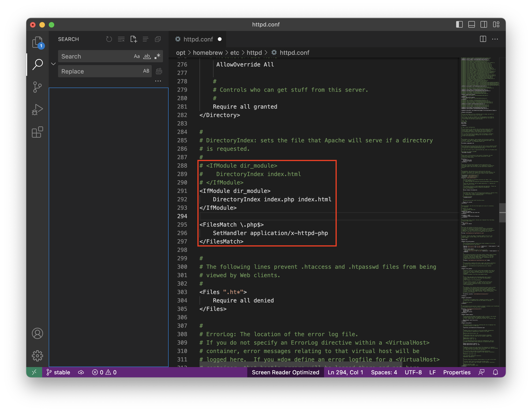Viewport: 532px width, 412px height.
Task: Change indentation via Spaces: 4
Action: coord(384,372)
